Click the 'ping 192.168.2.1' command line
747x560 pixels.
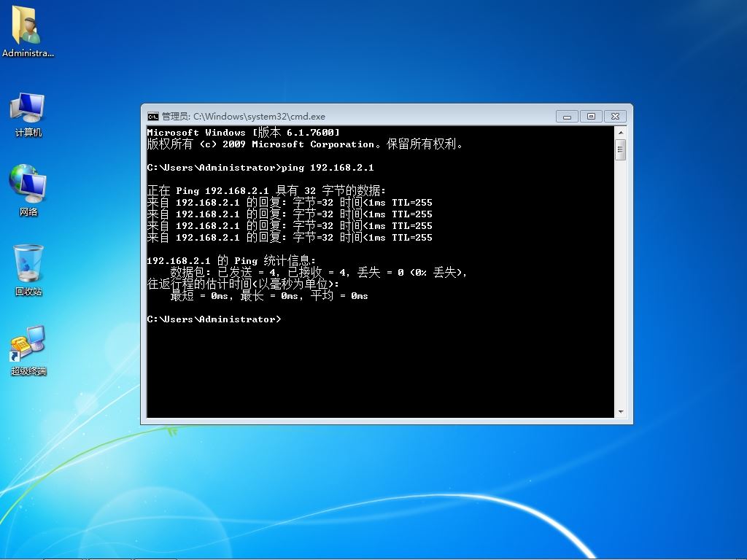point(260,168)
